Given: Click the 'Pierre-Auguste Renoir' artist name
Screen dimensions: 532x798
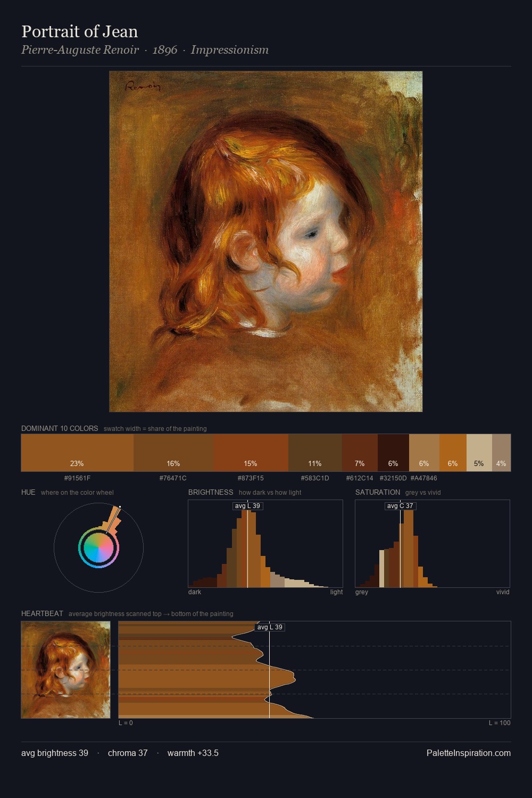Looking at the screenshot, I should coord(80,50).
